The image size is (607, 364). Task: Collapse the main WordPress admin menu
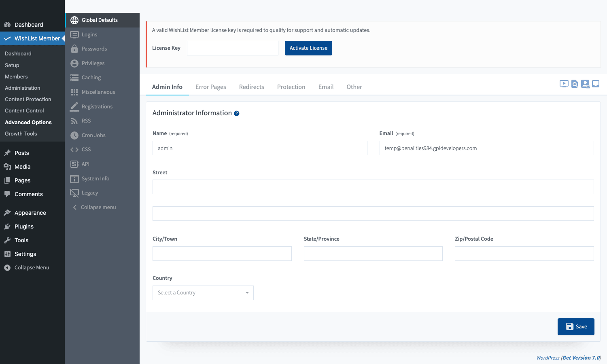point(32,268)
